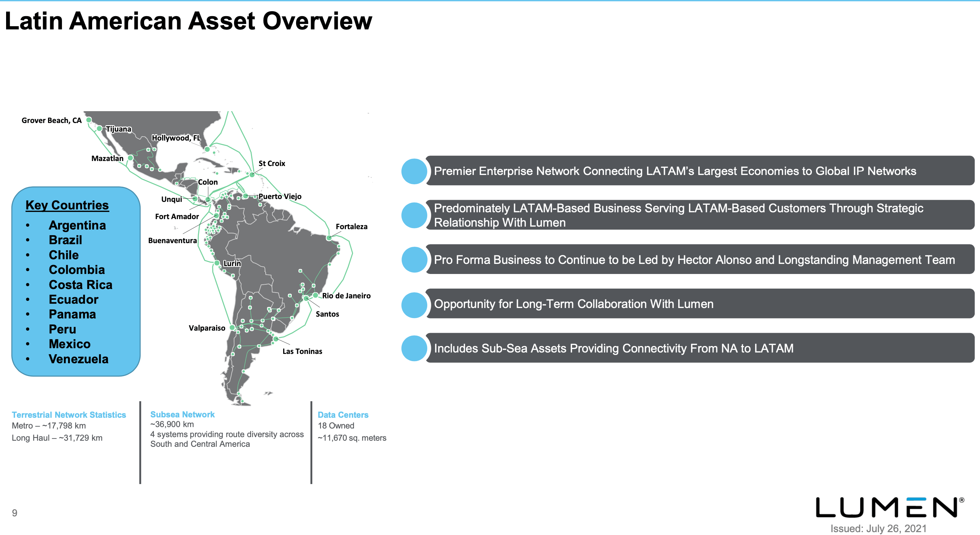Click blue circle beside Includes Sub-Sea Assets banner

414,348
